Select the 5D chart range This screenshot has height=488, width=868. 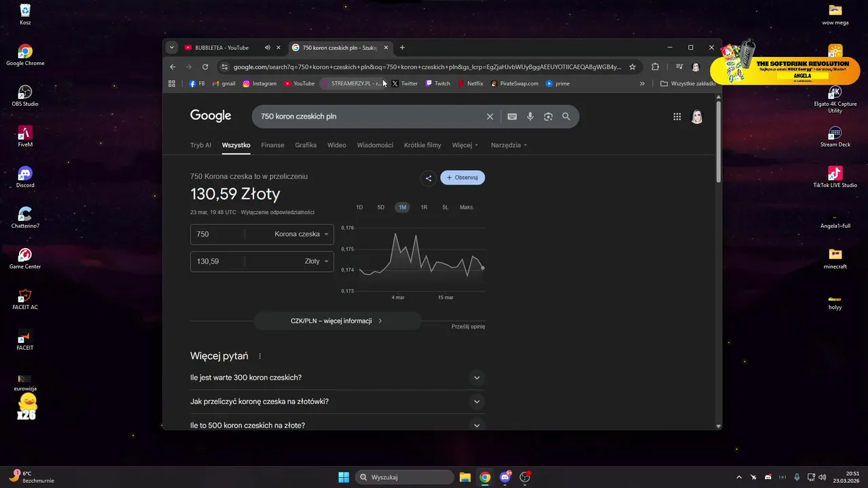click(x=381, y=207)
